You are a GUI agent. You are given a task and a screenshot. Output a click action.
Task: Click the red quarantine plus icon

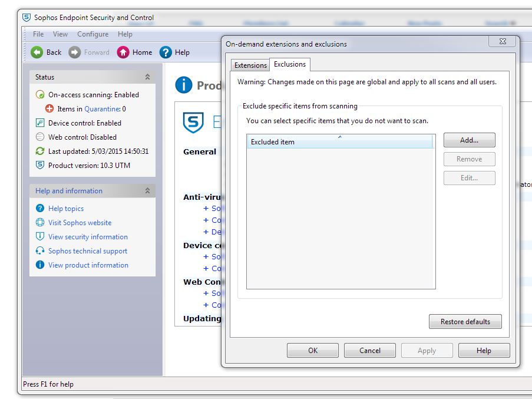point(49,108)
